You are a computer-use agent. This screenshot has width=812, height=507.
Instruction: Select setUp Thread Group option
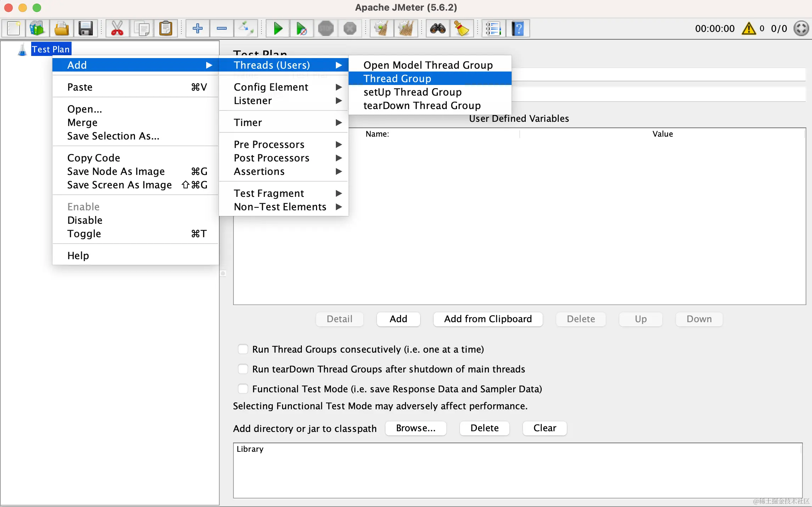(430, 92)
